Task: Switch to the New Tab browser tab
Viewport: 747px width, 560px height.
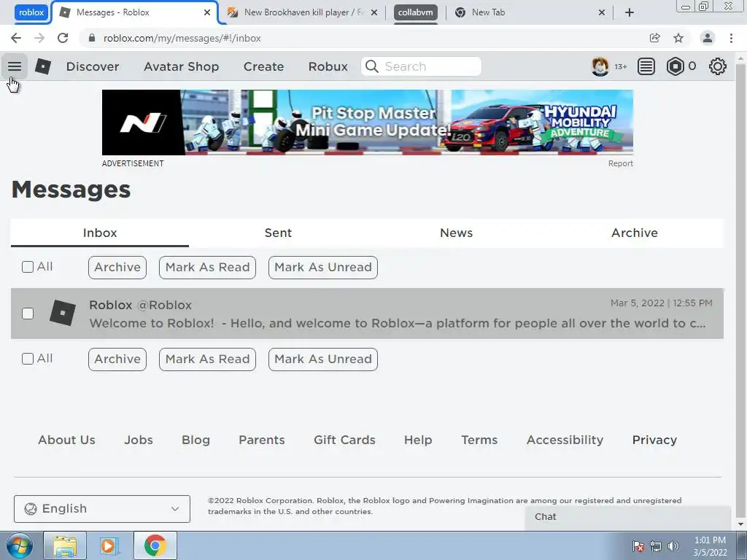Action: click(x=529, y=12)
